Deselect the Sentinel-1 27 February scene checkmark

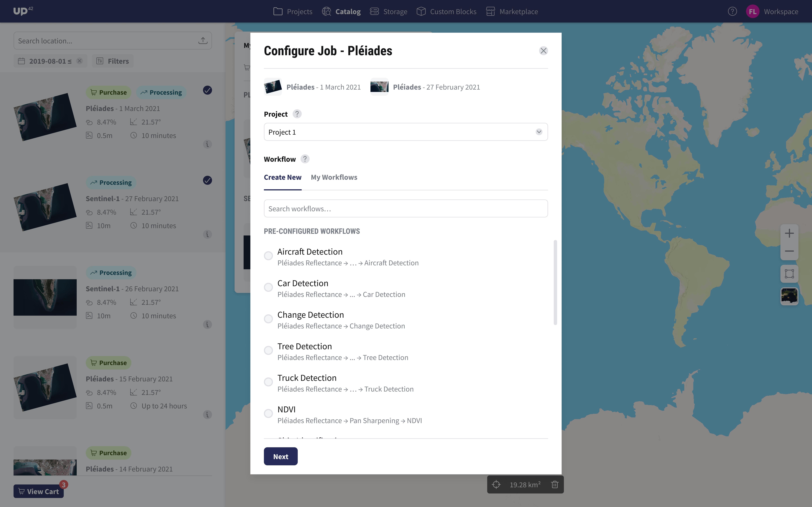tap(207, 180)
